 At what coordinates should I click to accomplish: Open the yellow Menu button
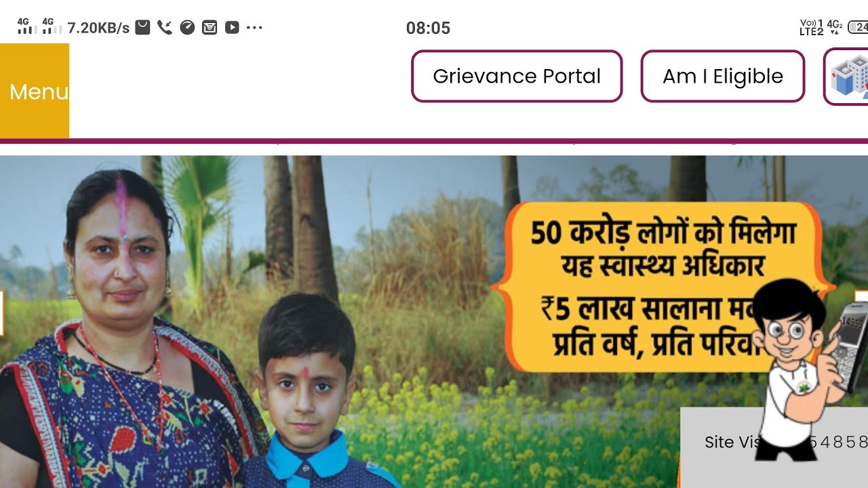point(35,91)
